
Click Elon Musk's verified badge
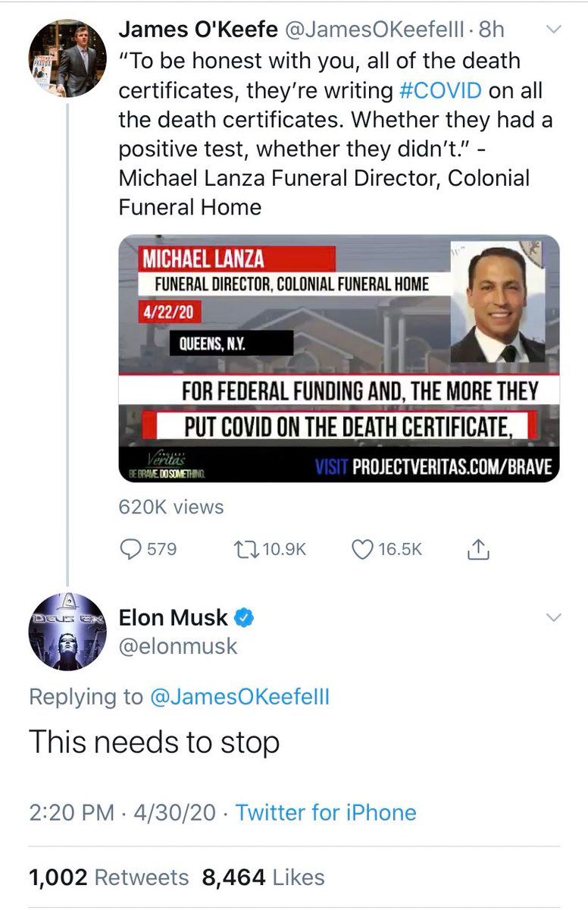click(243, 618)
